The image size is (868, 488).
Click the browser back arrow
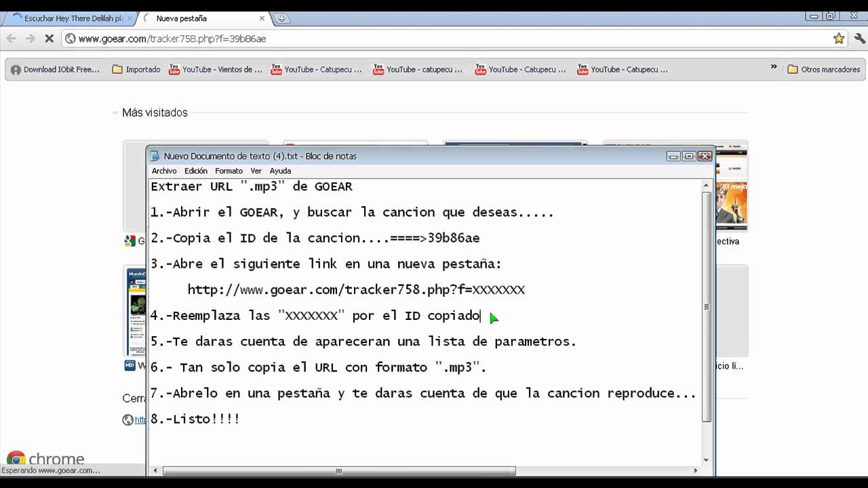(12, 39)
